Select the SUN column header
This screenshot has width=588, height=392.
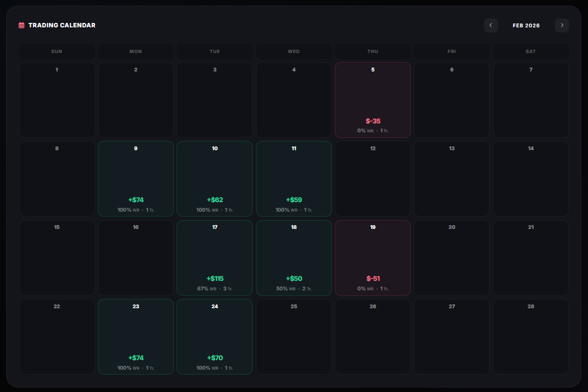pyautogui.click(x=56, y=51)
